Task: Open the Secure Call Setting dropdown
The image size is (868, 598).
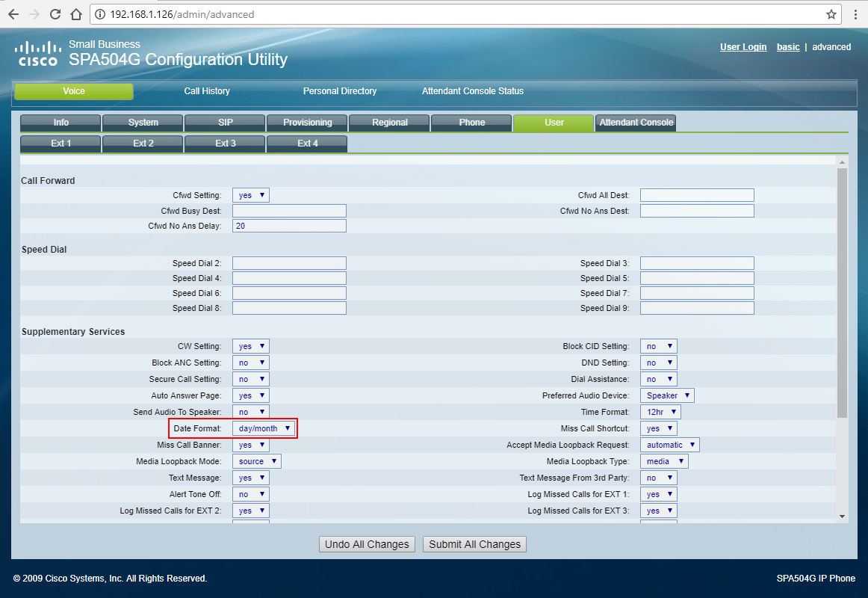Action: (251, 379)
